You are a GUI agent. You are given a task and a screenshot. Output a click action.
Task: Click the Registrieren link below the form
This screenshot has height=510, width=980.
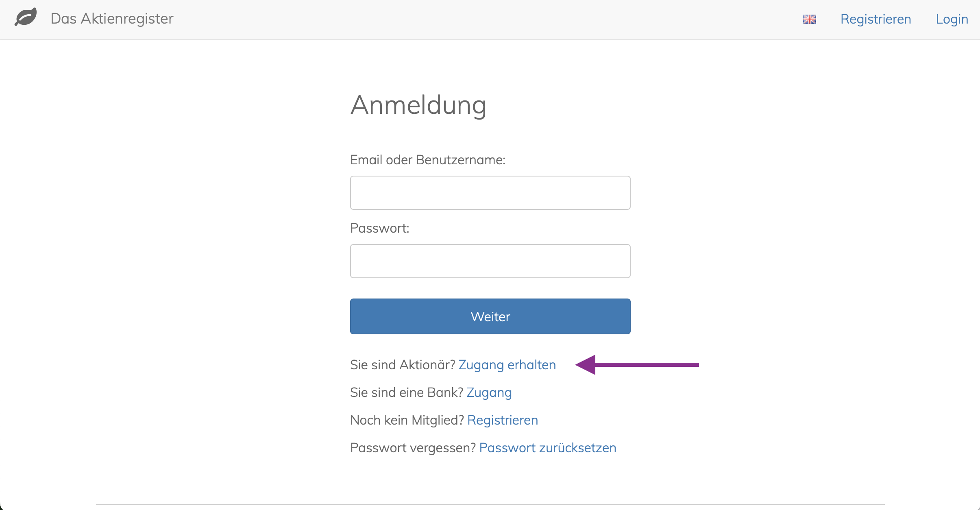click(503, 420)
